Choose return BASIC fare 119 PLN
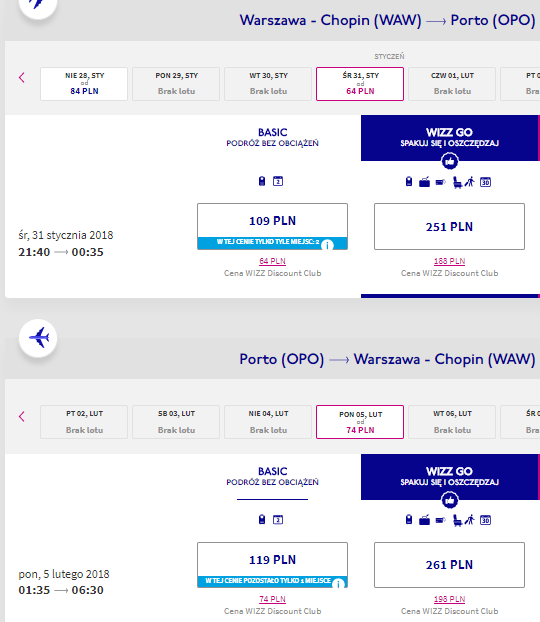 pos(272,565)
